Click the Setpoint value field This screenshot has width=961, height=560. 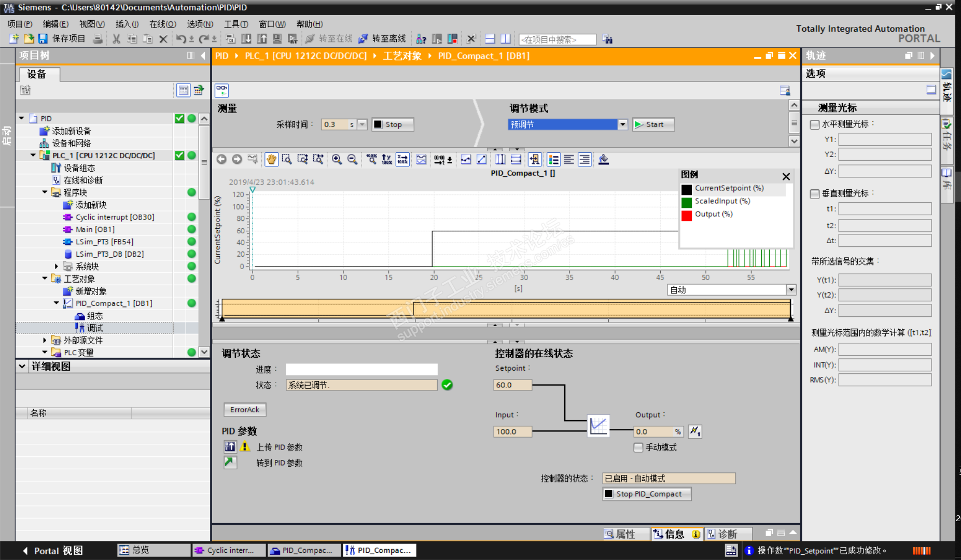point(512,385)
